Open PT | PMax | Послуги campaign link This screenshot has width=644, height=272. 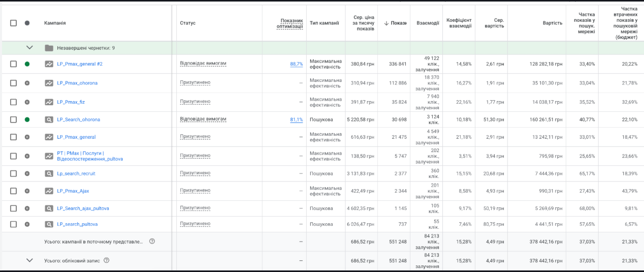(x=90, y=156)
